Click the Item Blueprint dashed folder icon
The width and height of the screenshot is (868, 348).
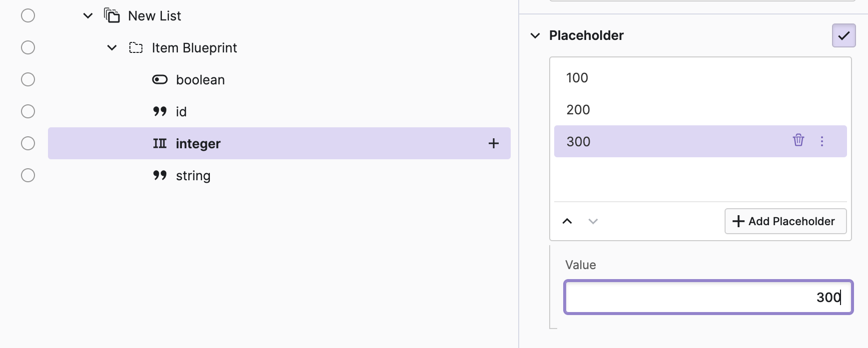[x=136, y=48]
